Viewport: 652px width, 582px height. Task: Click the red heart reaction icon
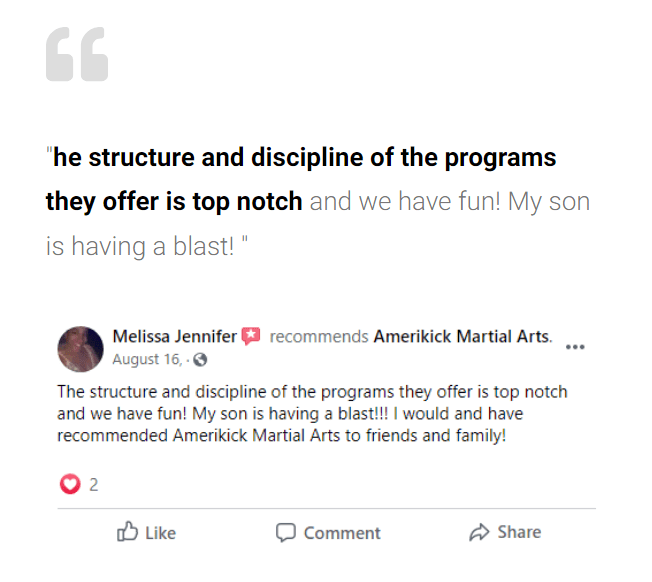point(70,484)
